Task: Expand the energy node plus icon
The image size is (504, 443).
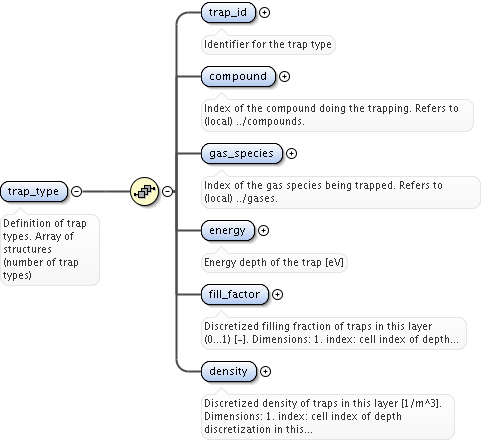Action: click(263, 231)
